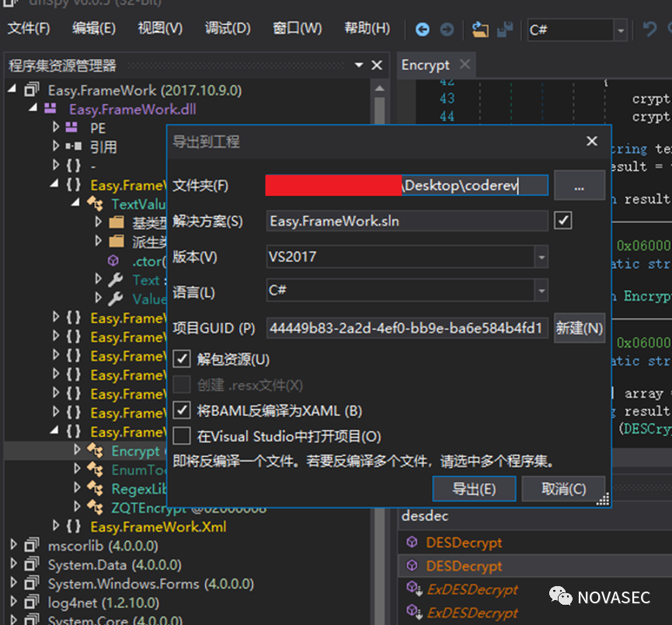This screenshot has width=672, height=625.
Task: Click the first ExDESDecrypt method icon
Action: [414, 588]
